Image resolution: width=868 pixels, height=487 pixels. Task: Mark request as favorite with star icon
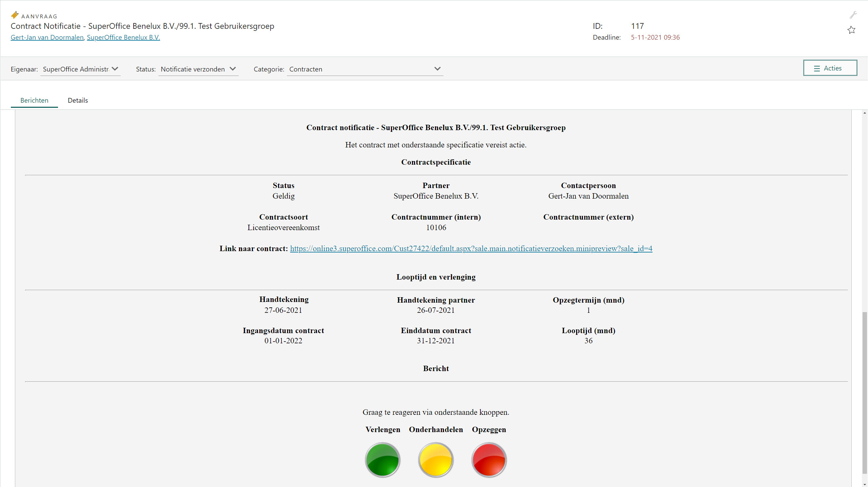click(x=851, y=30)
